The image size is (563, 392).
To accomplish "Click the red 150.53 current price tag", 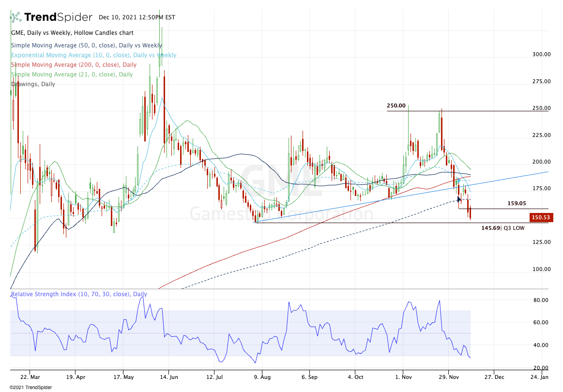I will click(541, 217).
